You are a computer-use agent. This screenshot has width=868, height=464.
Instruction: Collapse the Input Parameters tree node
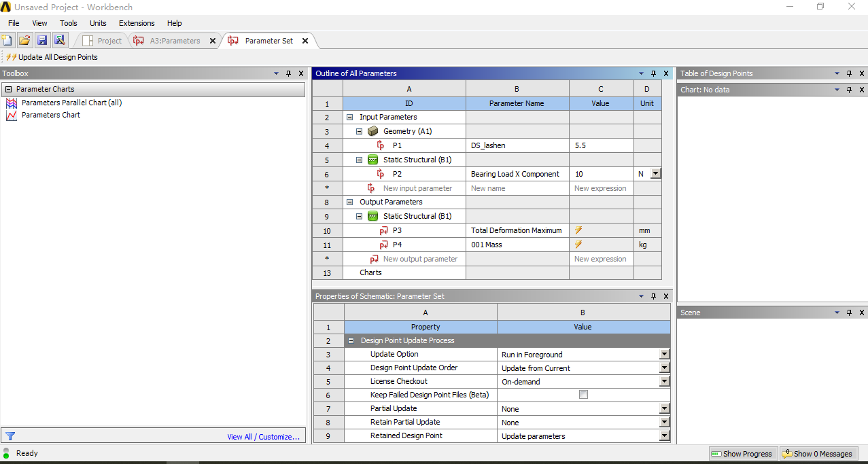pos(350,117)
